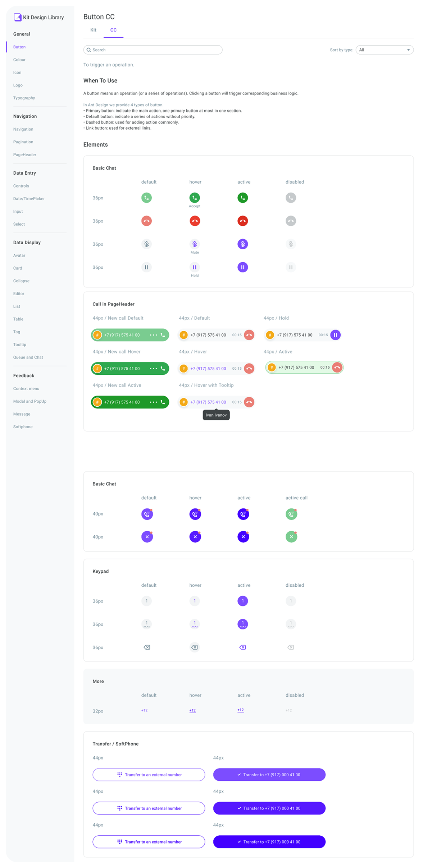Click the hover-state keypad backspace icon
Viewport: 423px width, 868px height.
coord(195,647)
